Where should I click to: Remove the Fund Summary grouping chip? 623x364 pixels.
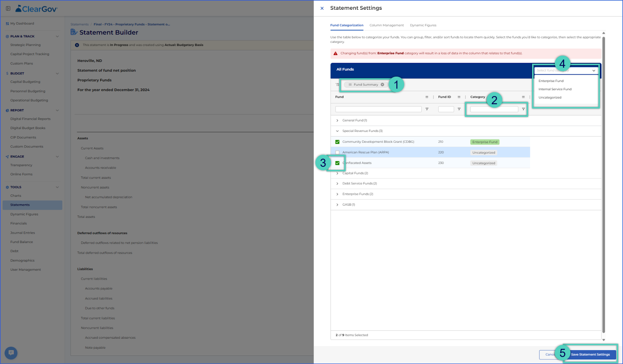tap(382, 84)
